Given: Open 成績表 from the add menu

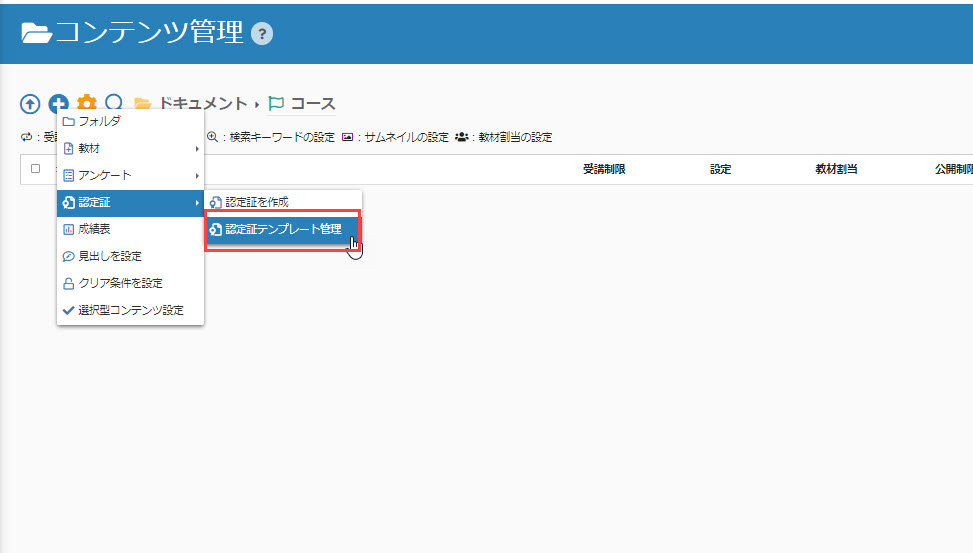Looking at the screenshot, I should (94, 230).
